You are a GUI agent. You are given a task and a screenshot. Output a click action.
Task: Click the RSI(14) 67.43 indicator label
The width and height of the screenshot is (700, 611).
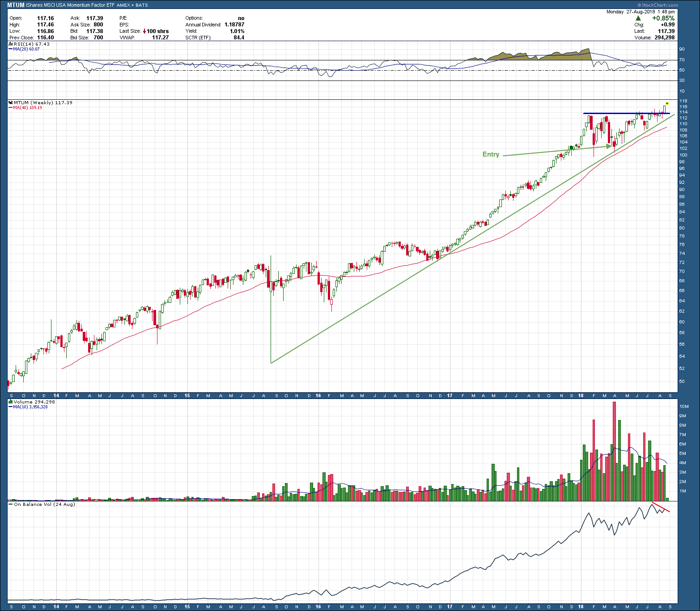[32, 44]
